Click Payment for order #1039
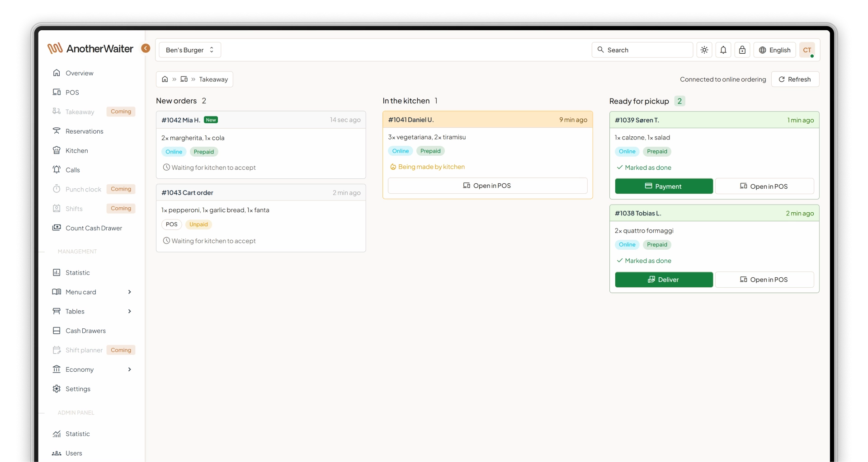The height and width of the screenshot is (462, 868). [x=664, y=187]
